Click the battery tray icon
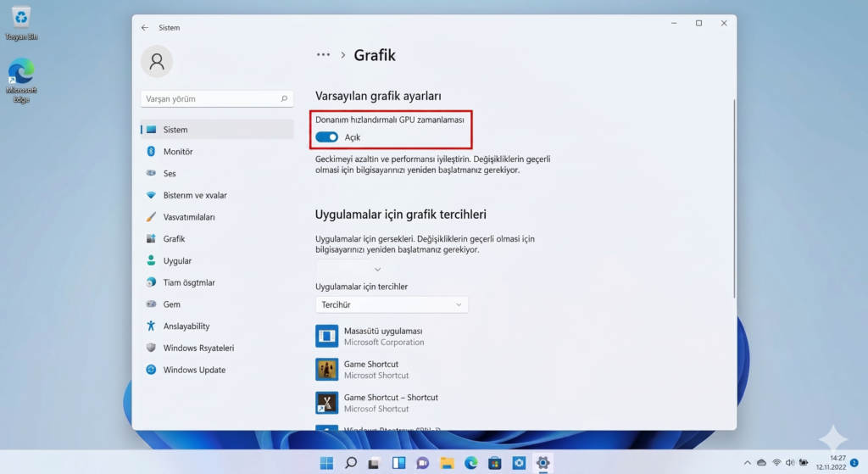Viewport: 868px width, 474px height. point(804,463)
